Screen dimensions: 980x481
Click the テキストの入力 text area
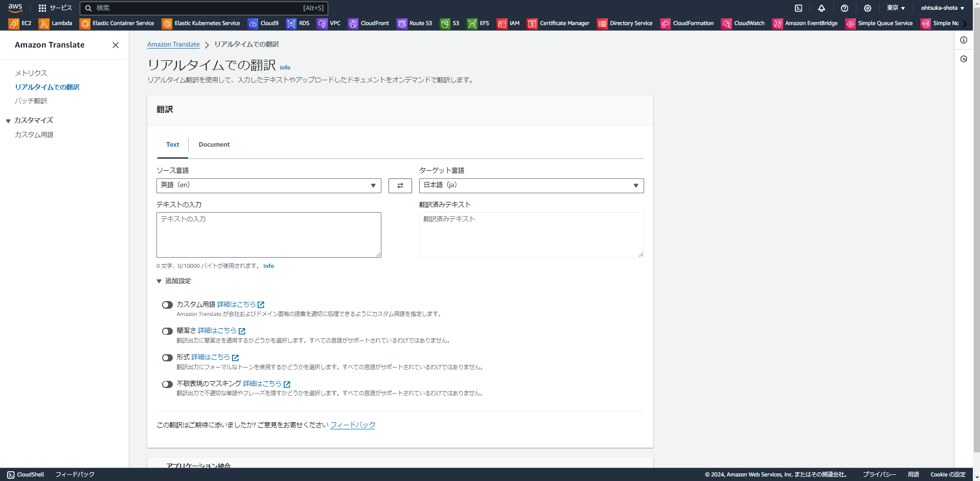click(269, 235)
